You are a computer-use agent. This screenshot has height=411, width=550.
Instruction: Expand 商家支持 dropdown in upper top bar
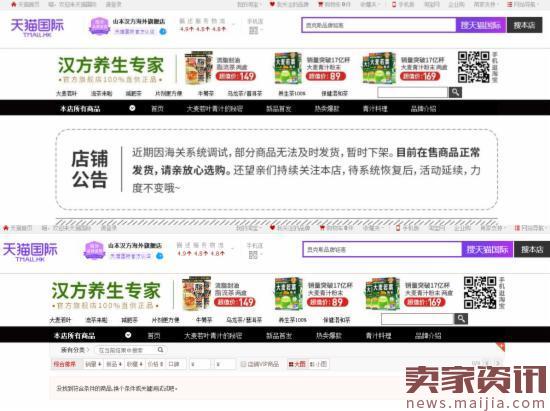click(486, 4)
